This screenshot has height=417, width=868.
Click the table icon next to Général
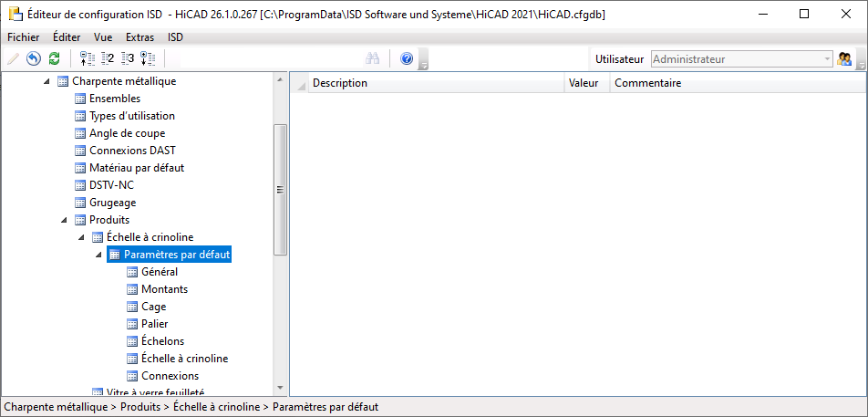click(x=132, y=272)
